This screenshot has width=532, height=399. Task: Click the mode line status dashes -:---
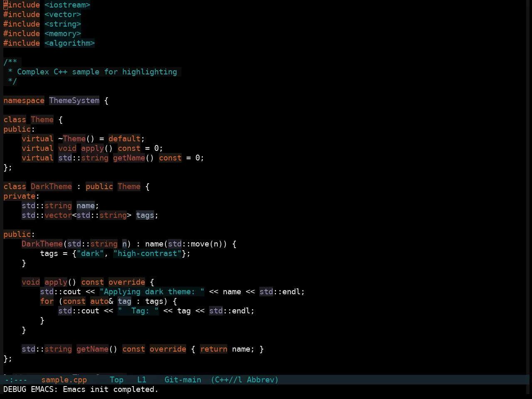click(x=16, y=379)
